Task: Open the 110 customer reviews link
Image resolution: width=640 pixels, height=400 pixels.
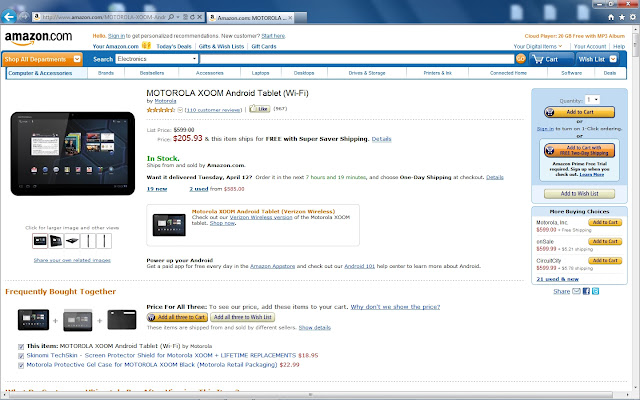Action: pyautogui.click(x=213, y=110)
